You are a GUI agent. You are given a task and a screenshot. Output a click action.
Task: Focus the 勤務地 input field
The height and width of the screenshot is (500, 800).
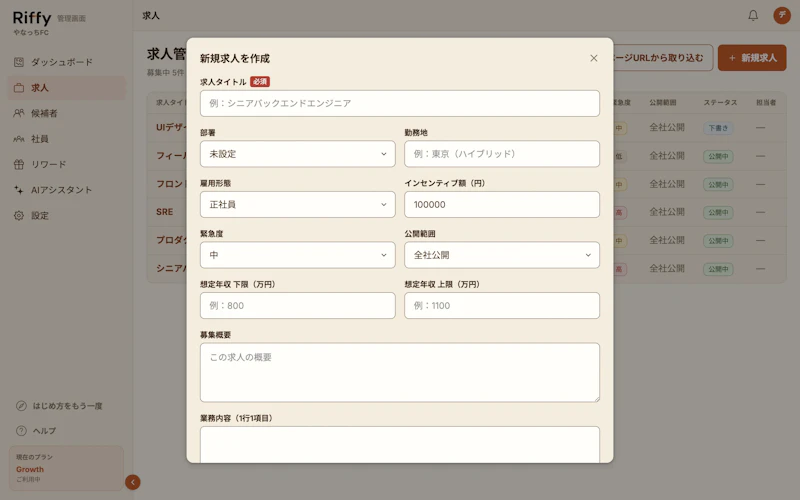502,154
